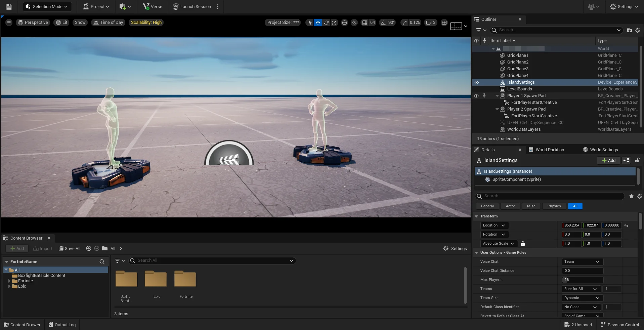This screenshot has height=330, width=644.
Task: Activate the scale gizmo tool
Action: click(x=334, y=23)
